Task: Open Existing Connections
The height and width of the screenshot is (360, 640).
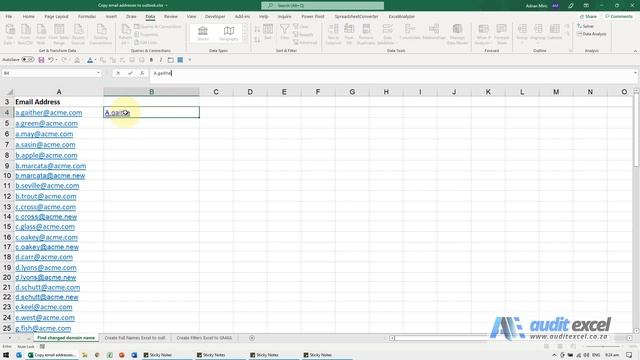Action: (x=101, y=34)
